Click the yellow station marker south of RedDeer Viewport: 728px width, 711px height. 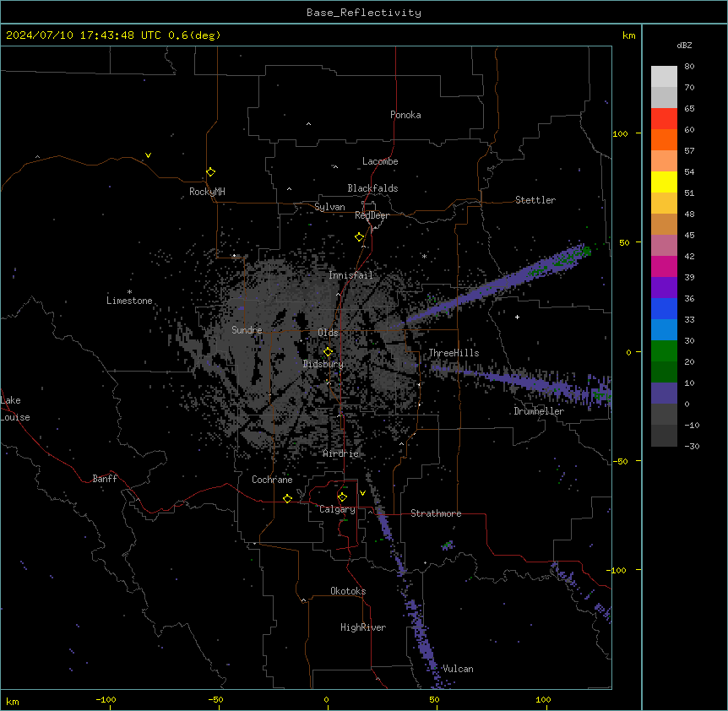[360, 237]
